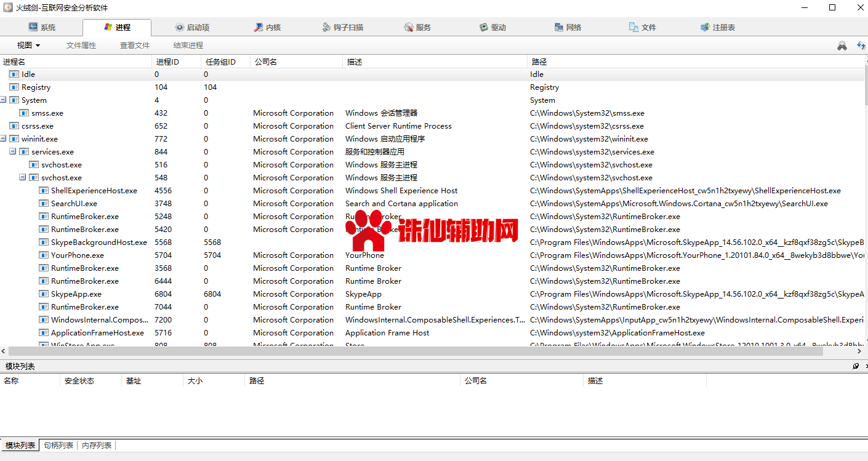Click the module list panel pin icon

click(856, 366)
